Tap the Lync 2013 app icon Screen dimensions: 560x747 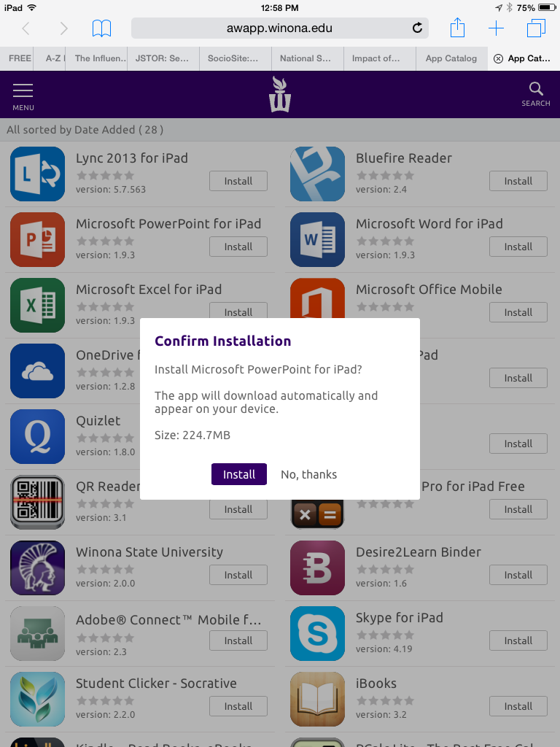[x=38, y=174]
